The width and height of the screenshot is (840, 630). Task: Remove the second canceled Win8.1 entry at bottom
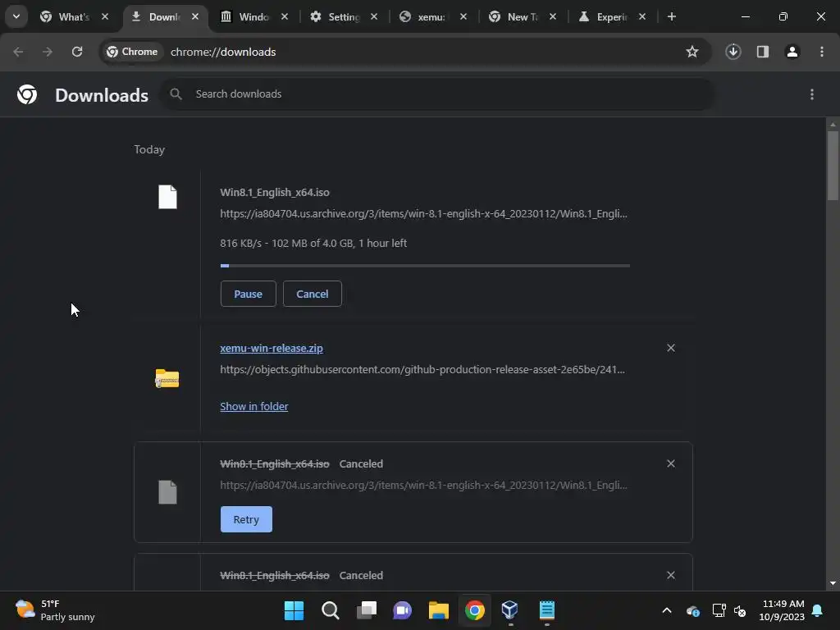pyautogui.click(x=671, y=575)
